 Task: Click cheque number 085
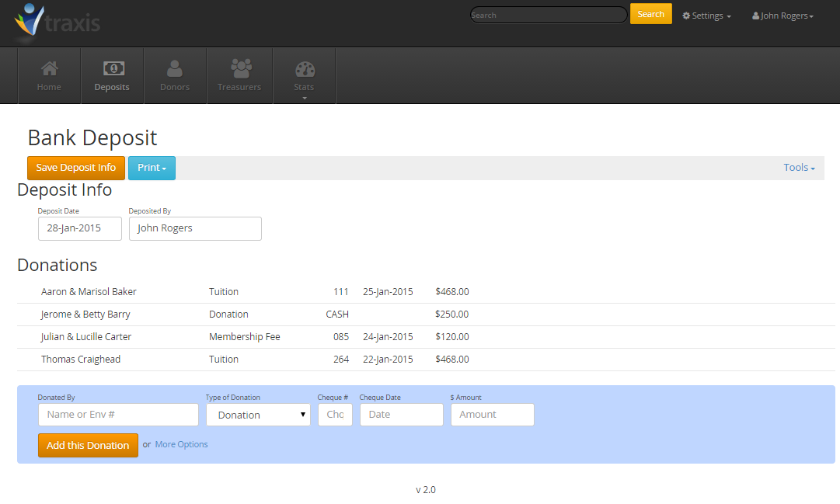coord(340,337)
